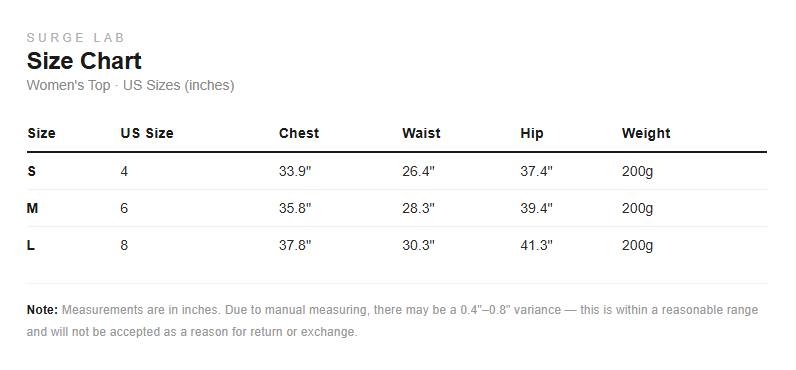796x370 pixels.
Task: Select the L size row label
Action: [31, 246]
